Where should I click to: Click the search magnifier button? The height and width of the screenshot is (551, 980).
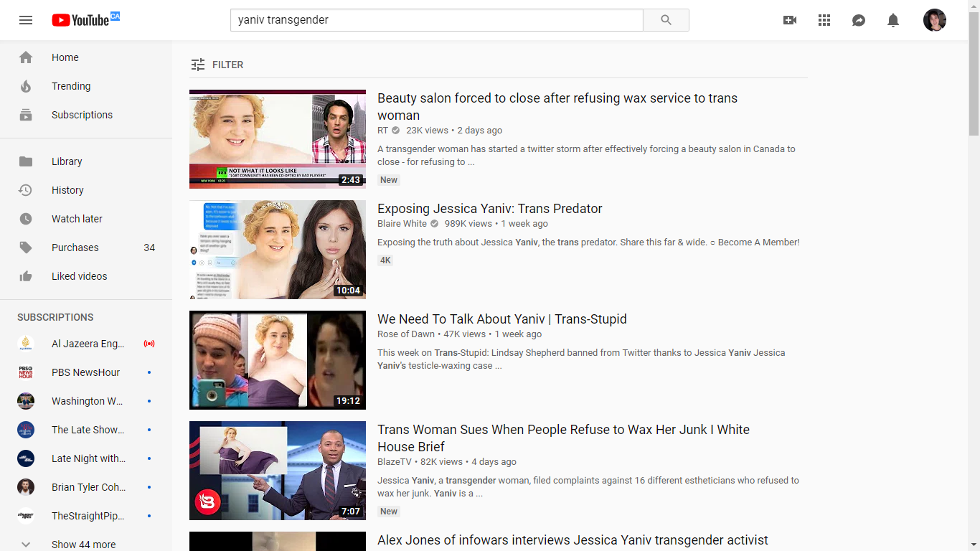point(666,20)
